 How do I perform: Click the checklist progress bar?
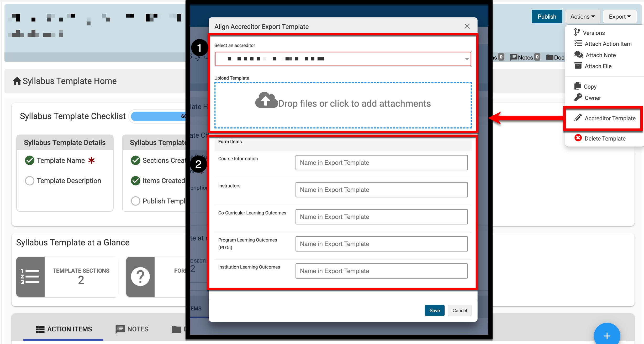(x=158, y=116)
